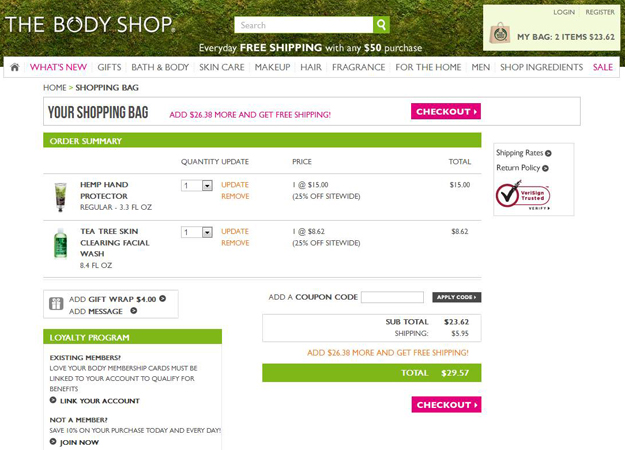This screenshot has height=450, width=625.
Task: Click the Shipping Rates link
Action: click(x=519, y=153)
